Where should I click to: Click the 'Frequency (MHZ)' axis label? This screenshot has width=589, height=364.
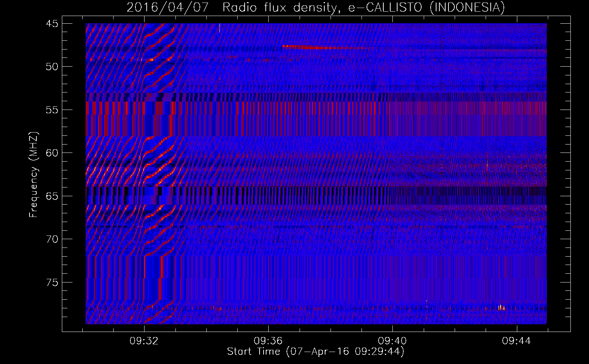tap(33, 175)
